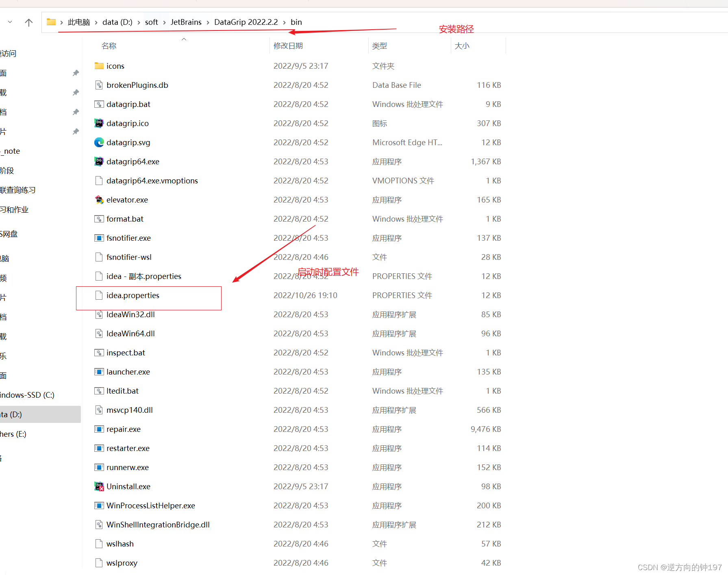
Task: Click the msvcp140.dll file icon
Action: [99, 410]
